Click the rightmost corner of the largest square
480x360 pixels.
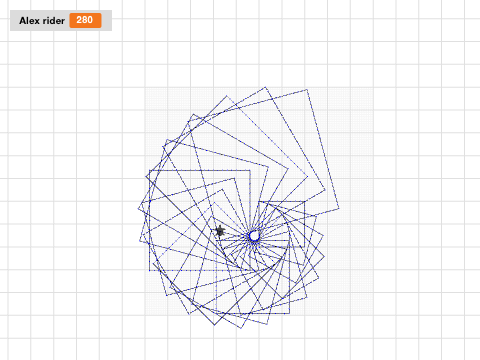pos(339,209)
